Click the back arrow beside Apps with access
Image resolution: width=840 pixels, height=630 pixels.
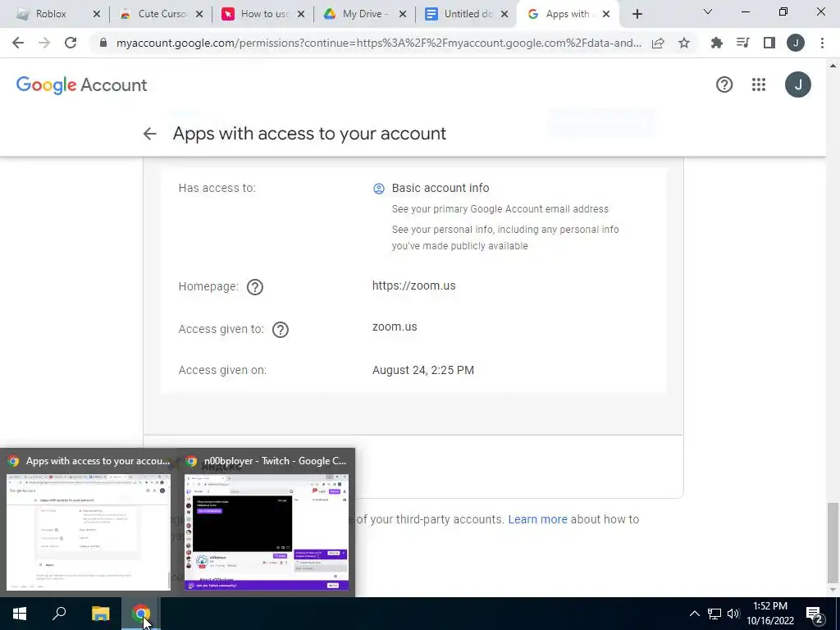tap(150, 134)
